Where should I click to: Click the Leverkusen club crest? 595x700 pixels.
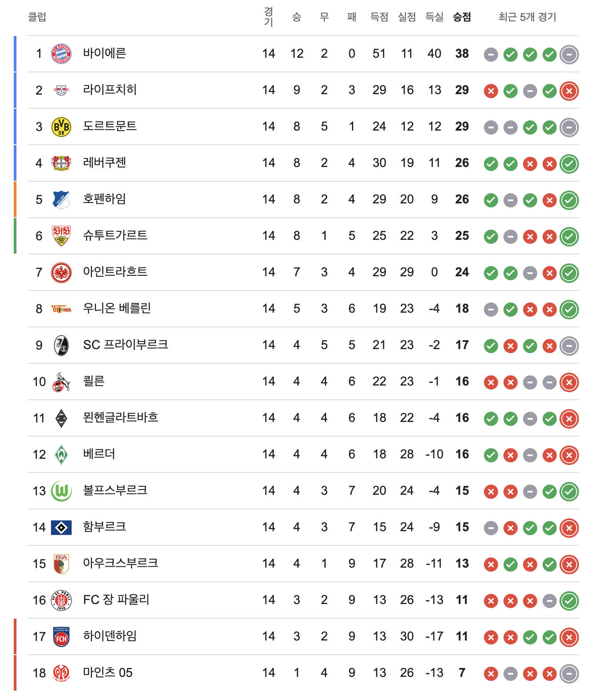pyautogui.click(x=61, y=163)
